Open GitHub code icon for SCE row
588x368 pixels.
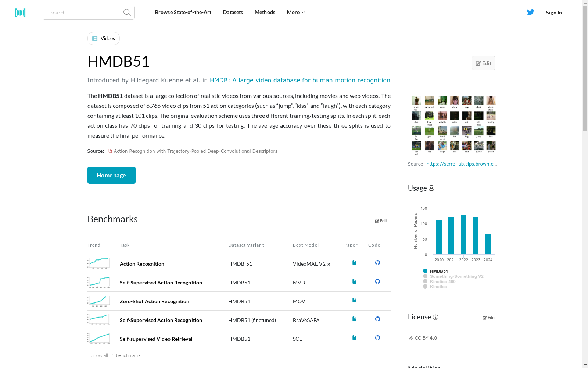click(x=377, y=338)
